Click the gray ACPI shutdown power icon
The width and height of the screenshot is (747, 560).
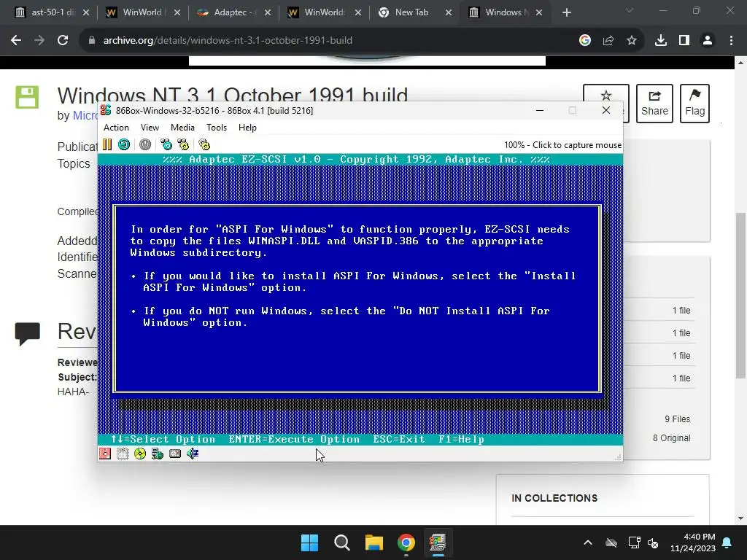coord(145,144)
